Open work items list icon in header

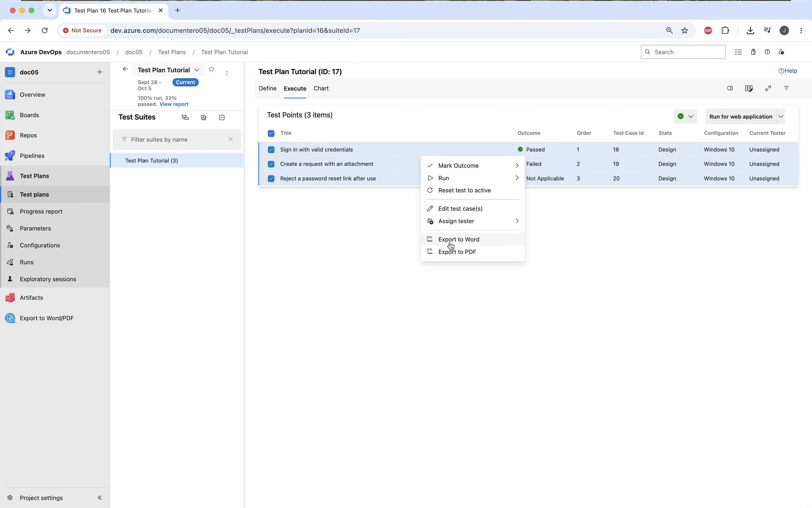point(738,52)
